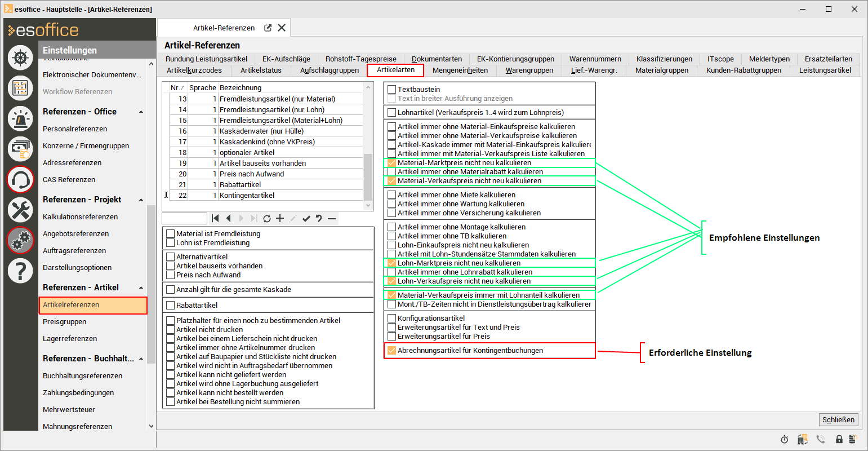Collapse Referenzen - Projekt section

(x=141, y=200)
